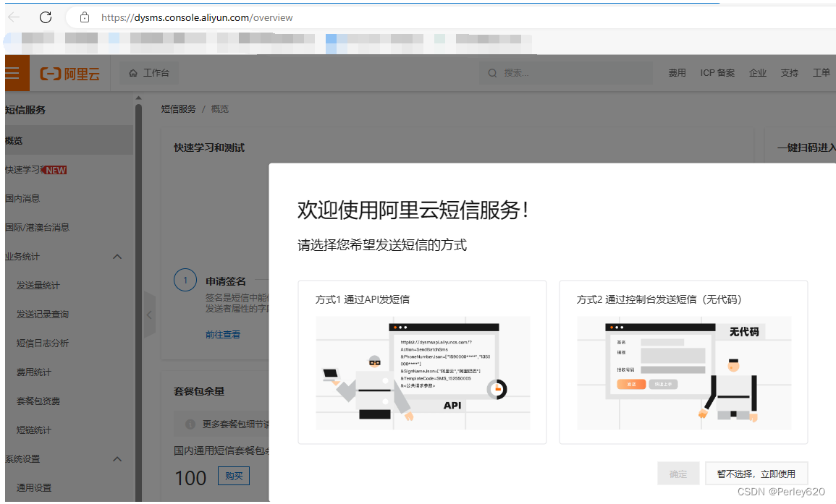Click the 快速学习和测试 heading
The height and width of the screenshot is (504, 836).
click(209, 148)
